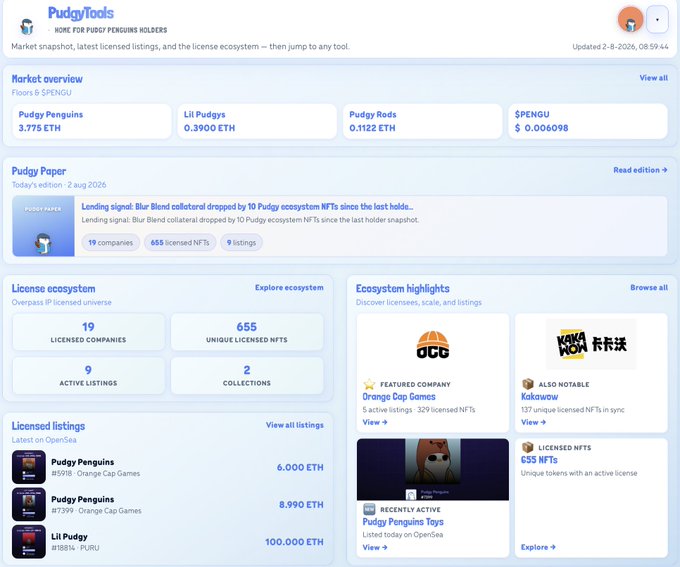Click View under Kakawow
The height and width of the screenshot is (567, 680).
tap(533, 423)
